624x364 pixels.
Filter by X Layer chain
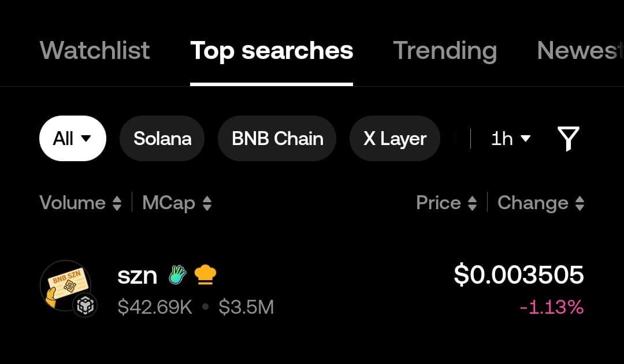point(395,139)
